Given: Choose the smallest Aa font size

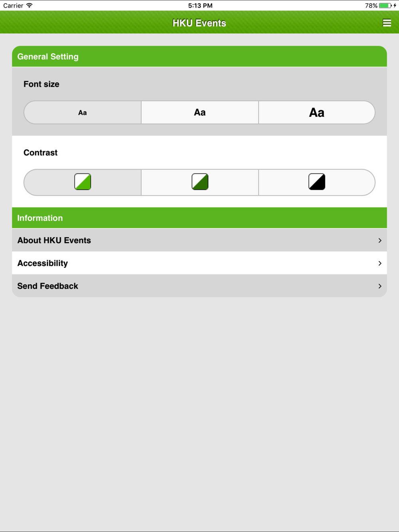Looking at the screenshot, I should coord(83,112).
